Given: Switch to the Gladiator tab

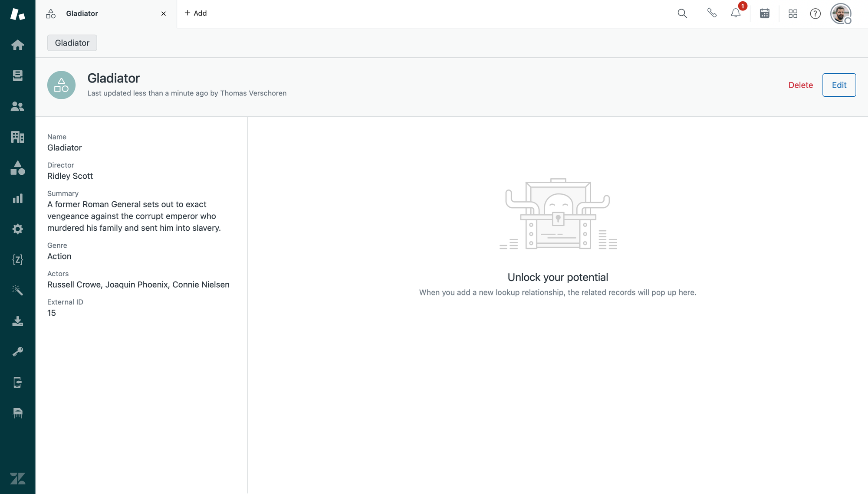Looking at the screenshot, I should [x=82, y=13].
